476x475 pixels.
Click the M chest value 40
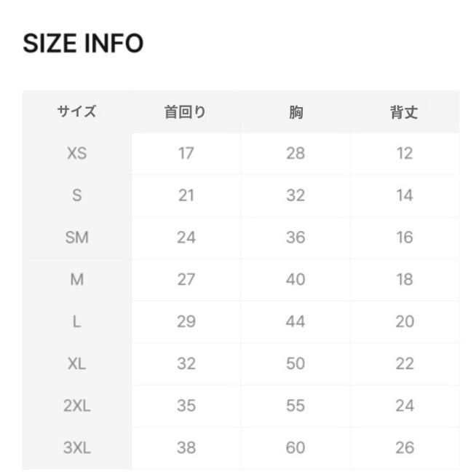(x=295, y=280)
